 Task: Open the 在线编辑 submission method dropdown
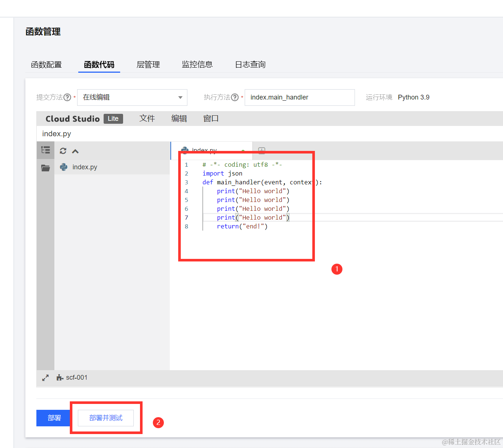tap(132, 97)
